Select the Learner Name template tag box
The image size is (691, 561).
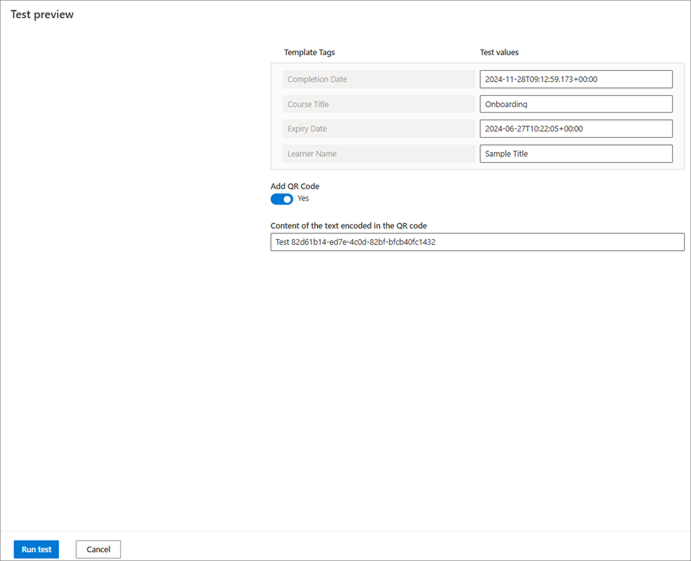376,154
